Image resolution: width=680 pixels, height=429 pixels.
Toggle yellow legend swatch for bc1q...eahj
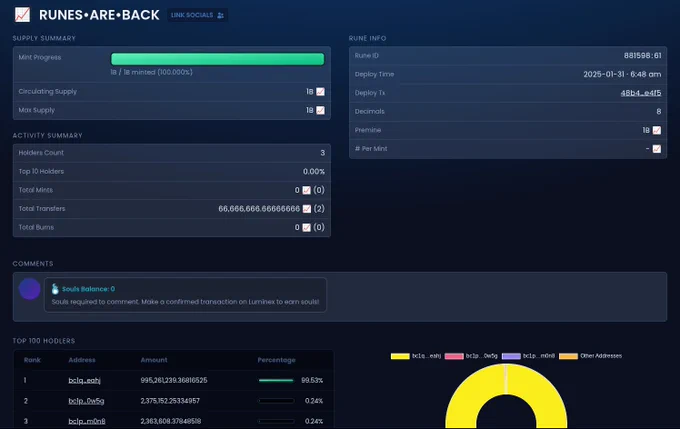pyautogui.click(x=400, y=356)
